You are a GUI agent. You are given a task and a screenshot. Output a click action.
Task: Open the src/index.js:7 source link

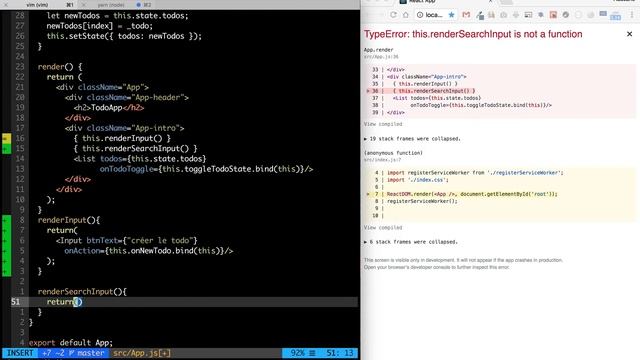(x=382, y=160)
